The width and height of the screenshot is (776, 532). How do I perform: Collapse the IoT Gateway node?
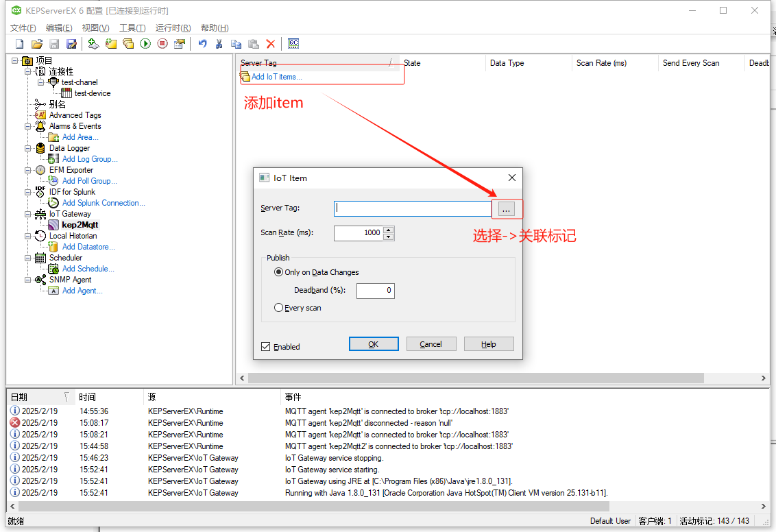(27, 214)
